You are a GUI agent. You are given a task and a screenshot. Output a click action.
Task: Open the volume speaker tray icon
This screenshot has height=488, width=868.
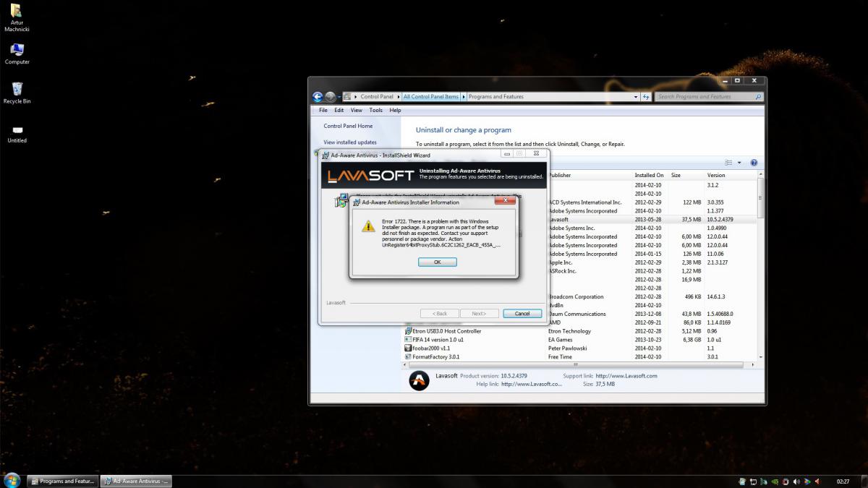click(x=796, y=481)
